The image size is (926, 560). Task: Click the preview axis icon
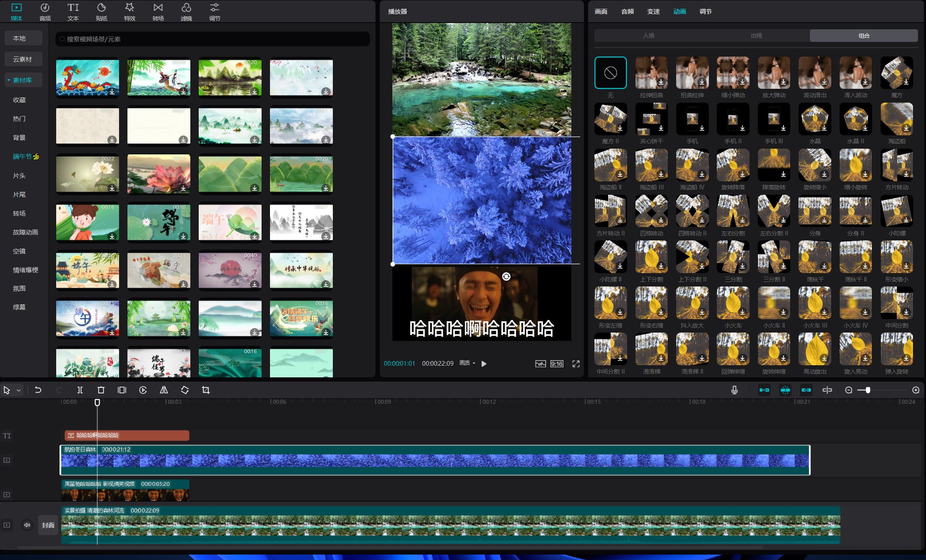pyautogui.click(x=827, y=390)
